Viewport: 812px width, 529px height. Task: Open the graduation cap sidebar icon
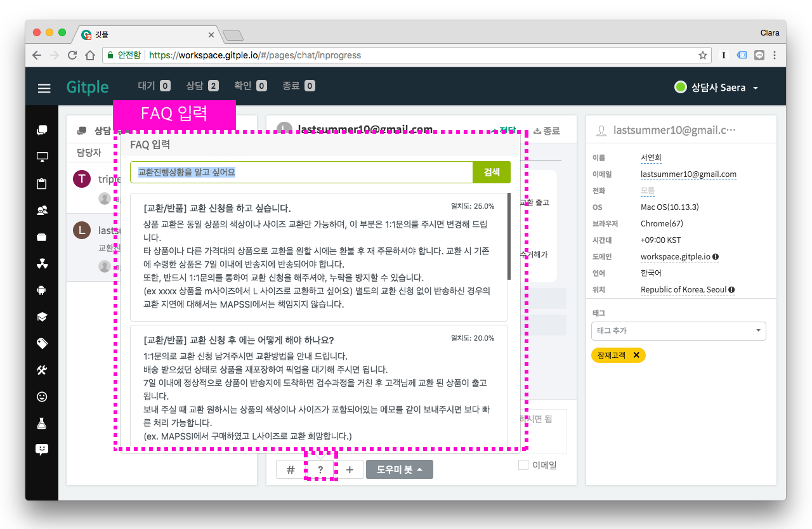tap(42, 317)
